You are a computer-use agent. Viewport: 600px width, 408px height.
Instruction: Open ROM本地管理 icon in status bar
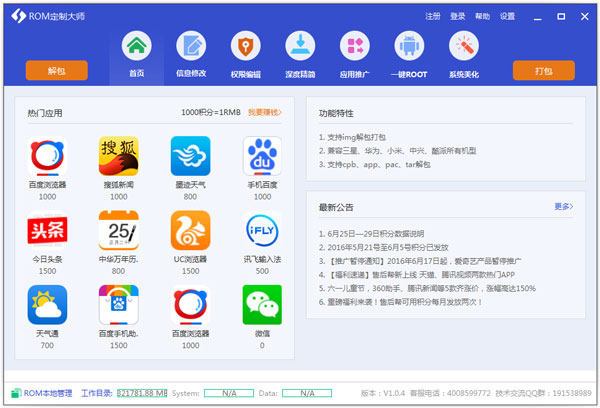[16, 393]
